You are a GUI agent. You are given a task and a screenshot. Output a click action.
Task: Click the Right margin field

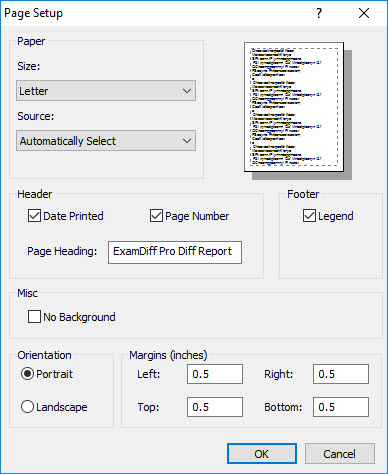(341, 374)
